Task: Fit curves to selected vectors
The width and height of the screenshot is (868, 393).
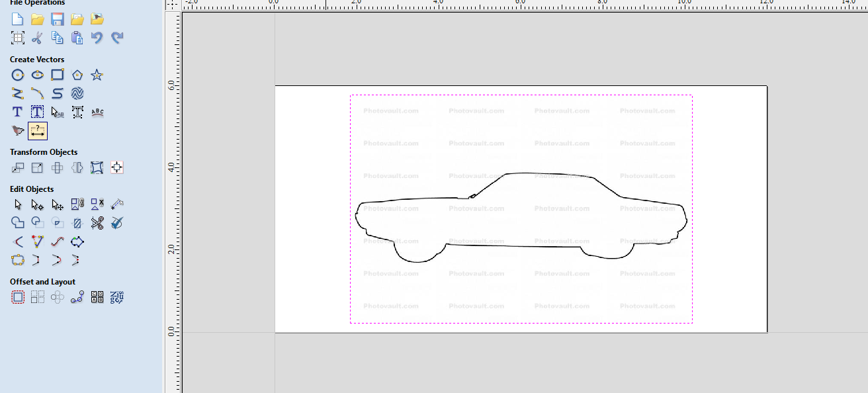Action: pos(38,241)
